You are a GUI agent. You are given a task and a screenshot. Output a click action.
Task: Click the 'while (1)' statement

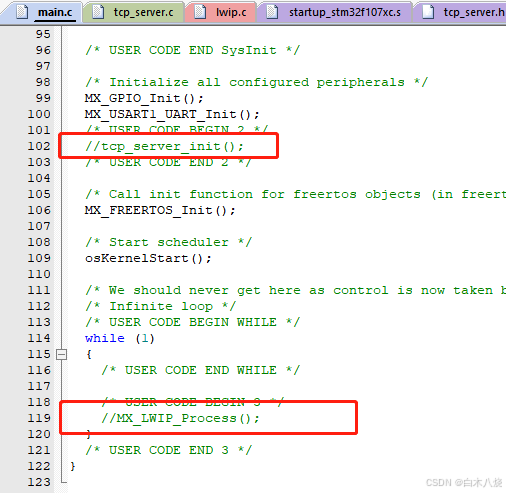pos(119,338)
